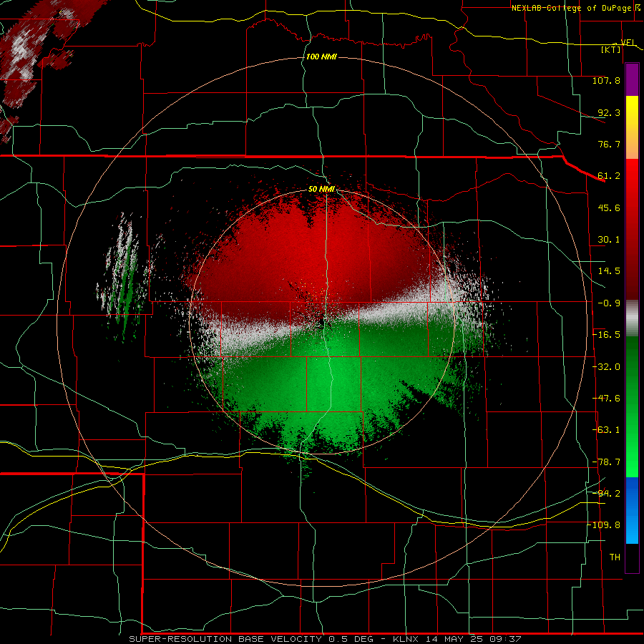This screenshot has height=644, width=644.
Task: Click the [KT] units label
Action: pos(611,49)
